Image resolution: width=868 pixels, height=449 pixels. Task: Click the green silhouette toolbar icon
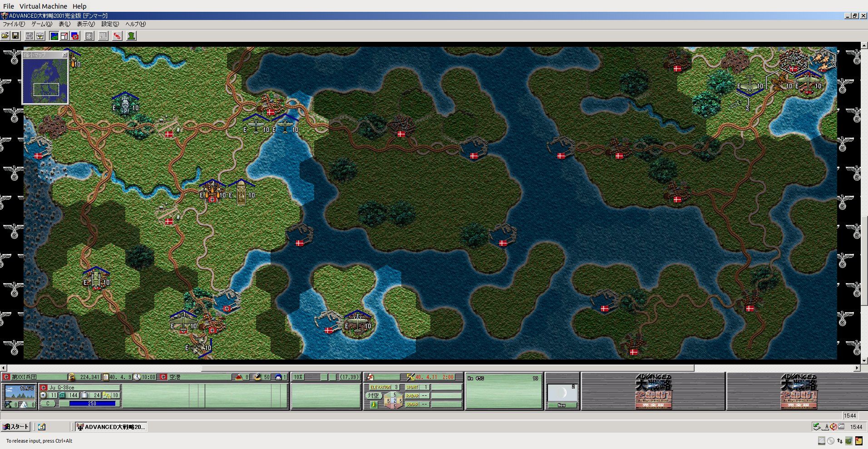pos(131,36)
